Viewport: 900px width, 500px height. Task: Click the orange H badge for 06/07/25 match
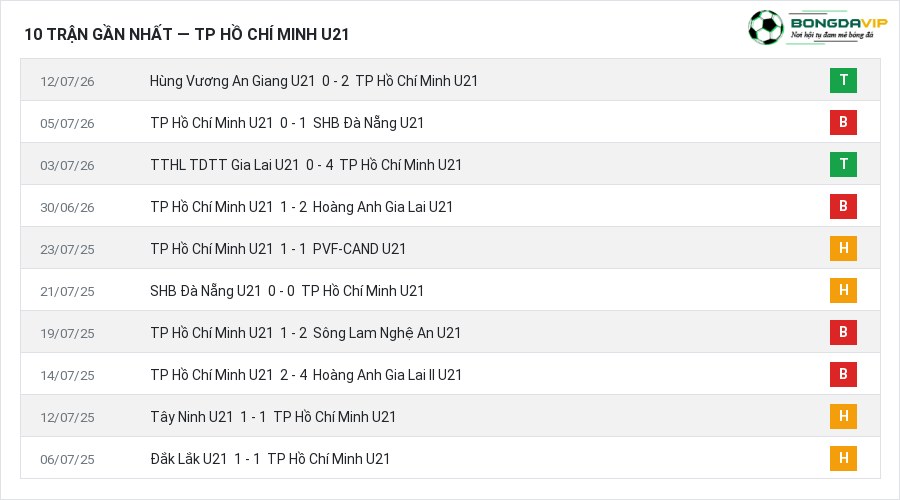point(843,458)
